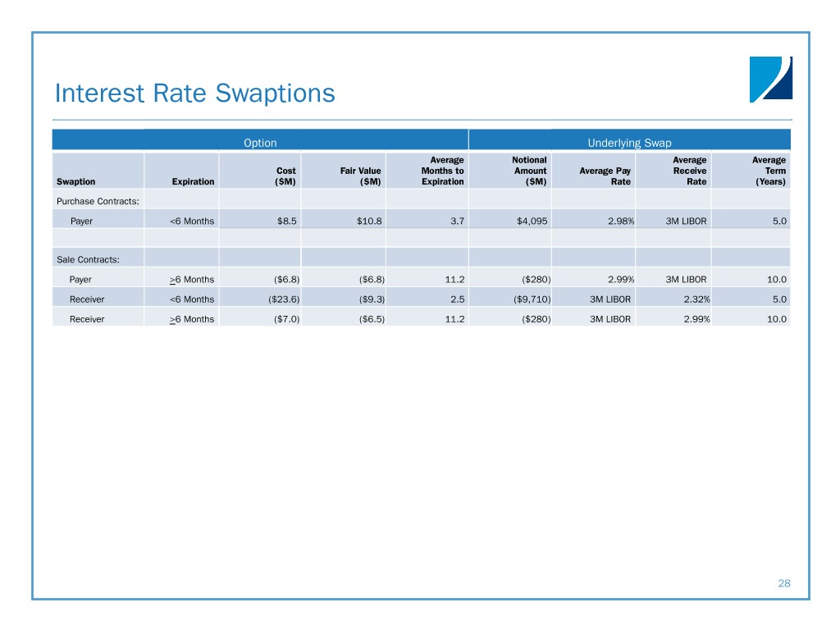The image size is (840, 630).
Task: Click the page number 28
Action: pyautogui.click(x=783, y=583)
